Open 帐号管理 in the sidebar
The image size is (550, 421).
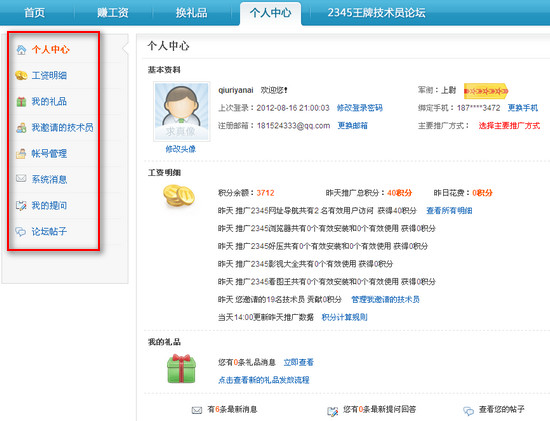tap(49, 154)
